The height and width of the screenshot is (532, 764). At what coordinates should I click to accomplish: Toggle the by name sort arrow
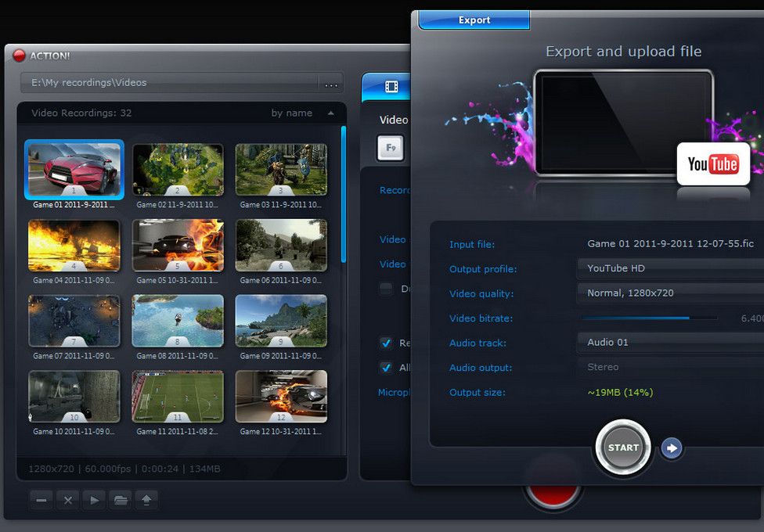[331, 113]
